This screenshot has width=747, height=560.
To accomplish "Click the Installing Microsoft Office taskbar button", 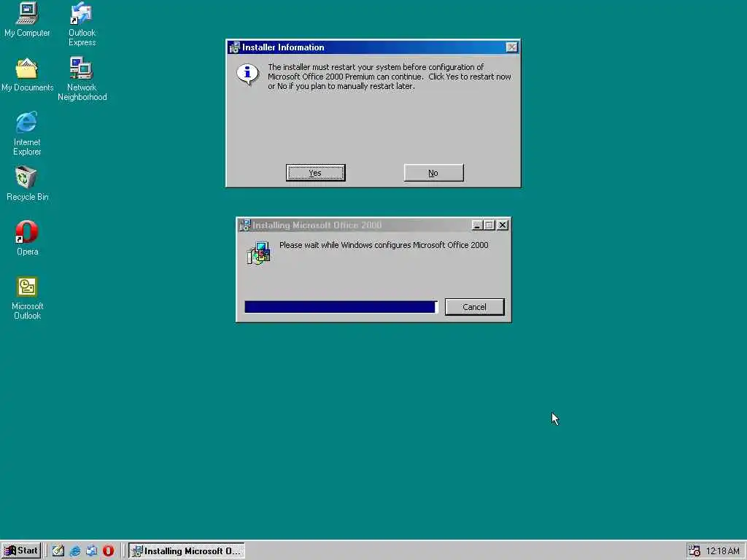I will point(187,551).
